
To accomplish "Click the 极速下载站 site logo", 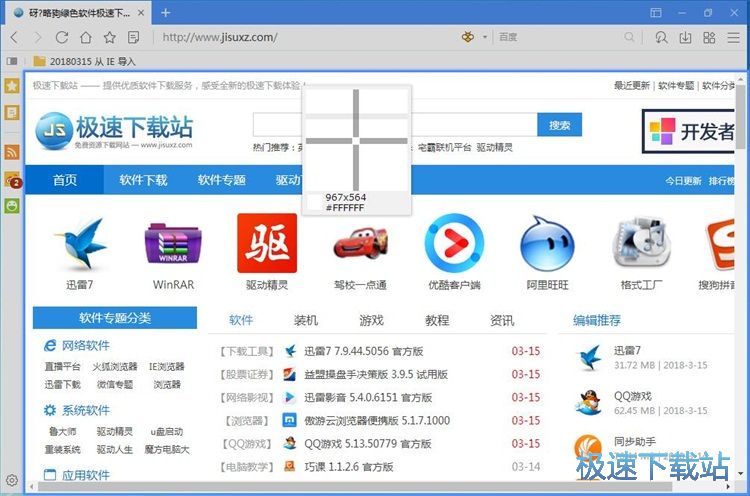I will tap(114, 130).
